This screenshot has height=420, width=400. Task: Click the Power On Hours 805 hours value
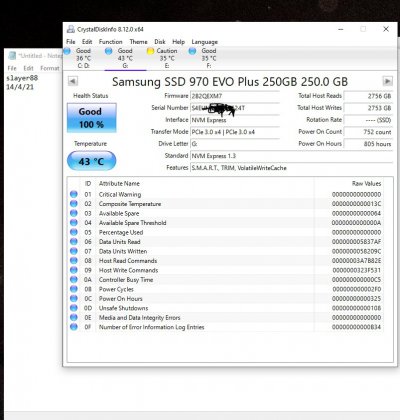368,144
